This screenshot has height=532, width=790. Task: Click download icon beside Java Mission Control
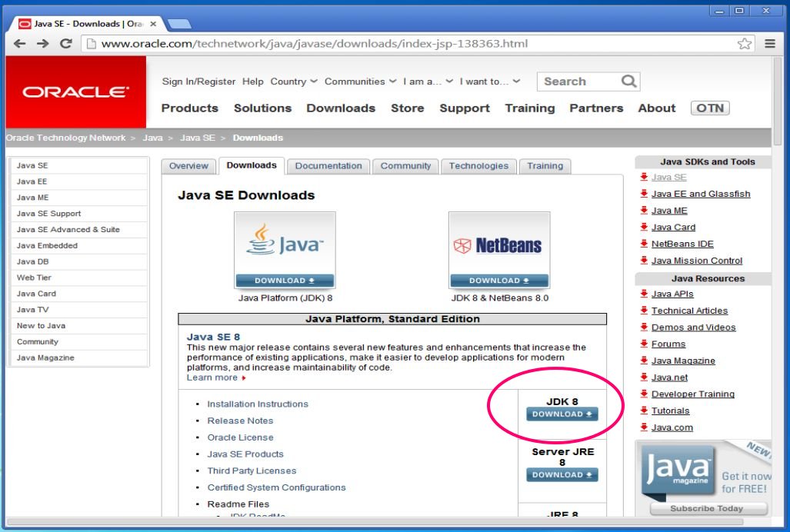(x=644, y=260)
